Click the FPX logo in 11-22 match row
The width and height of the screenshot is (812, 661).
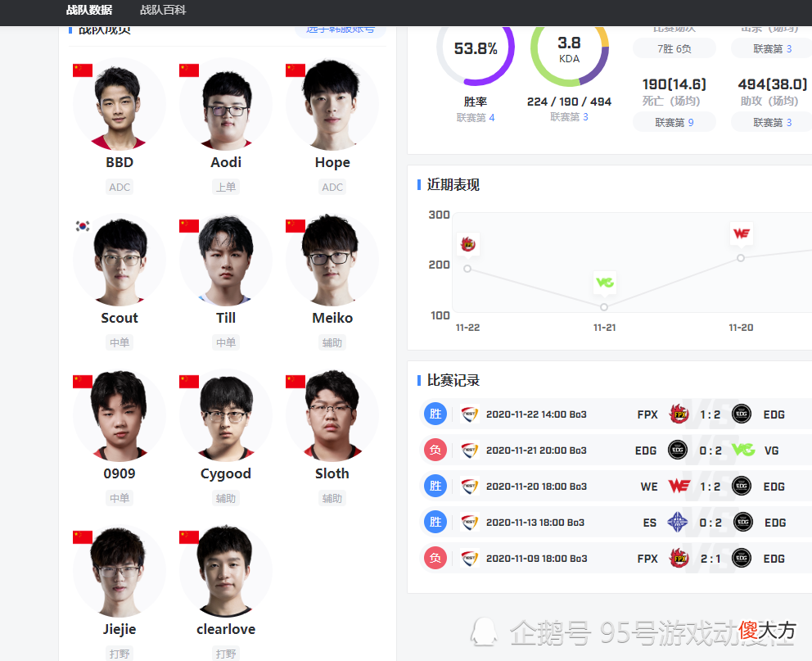pyautogui.click(x=679, y=414)
